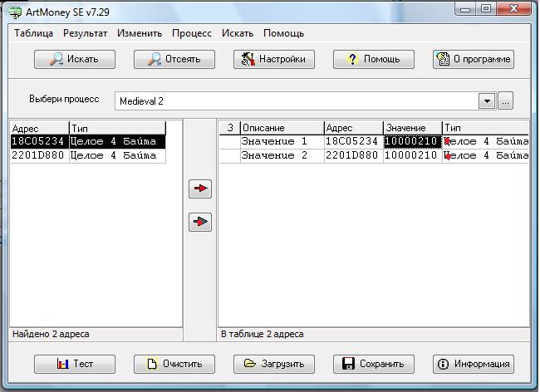Select address 2201D880 in found list
This screenshot has width=540, height=392.
(x=37, y=155)
